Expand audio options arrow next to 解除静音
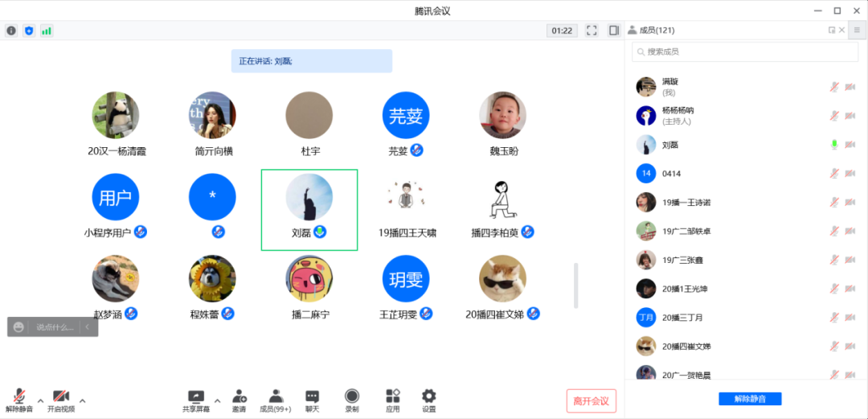The width and height of the screenshot is (868, 419). coord(40,400)
